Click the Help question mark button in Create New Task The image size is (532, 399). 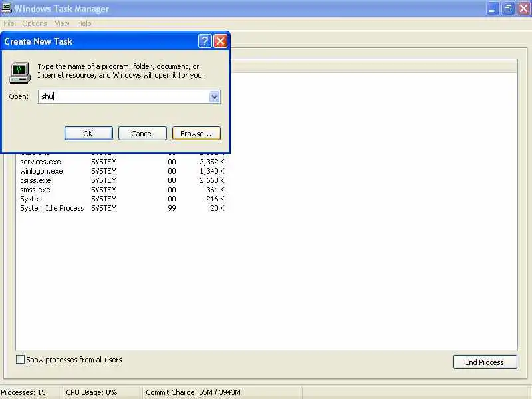pos(205,41)
